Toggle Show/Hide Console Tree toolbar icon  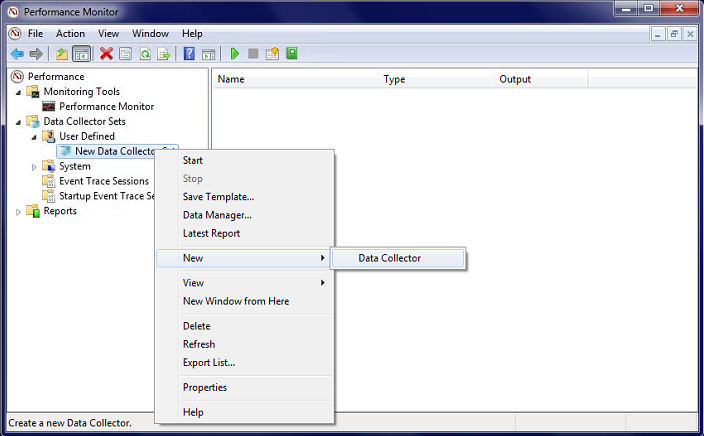pos(81,54)
